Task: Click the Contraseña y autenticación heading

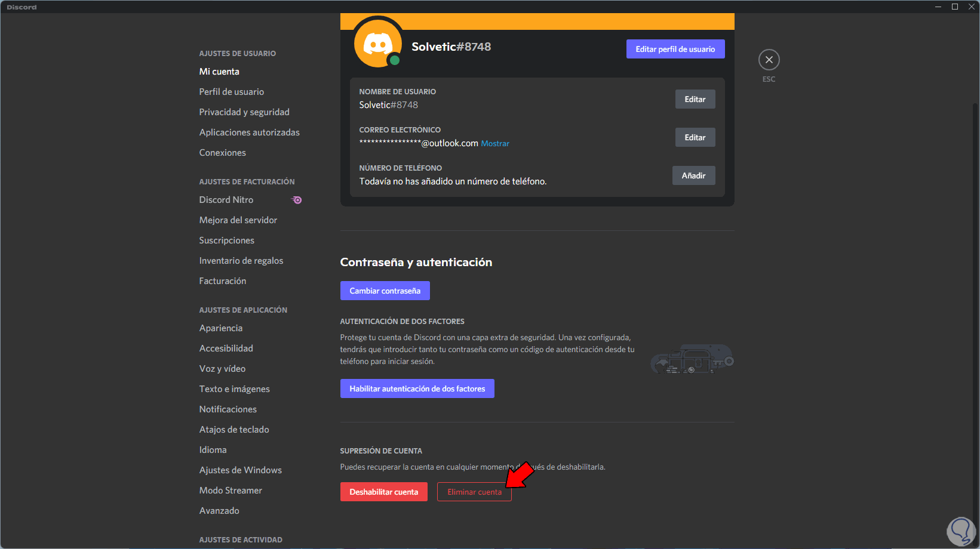Action: click(416, 263)
